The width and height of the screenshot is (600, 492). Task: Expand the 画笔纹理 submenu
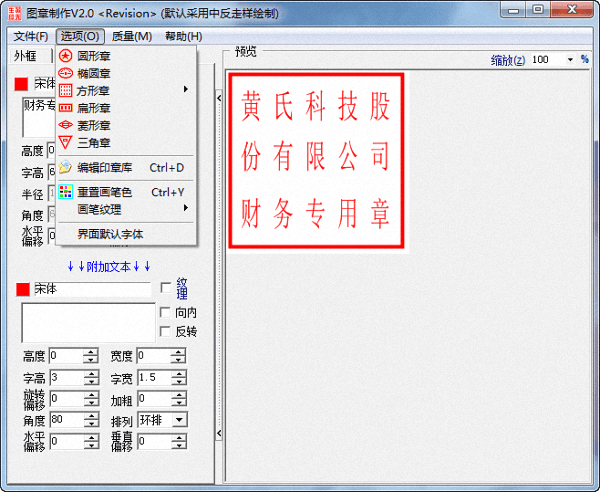click(x=130, y=209)
